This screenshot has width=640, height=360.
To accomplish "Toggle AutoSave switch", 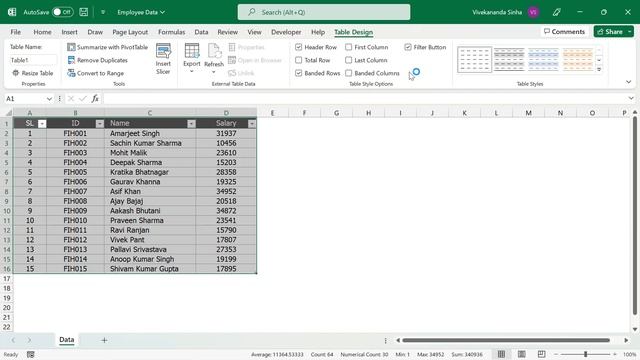I will (62, 12).
